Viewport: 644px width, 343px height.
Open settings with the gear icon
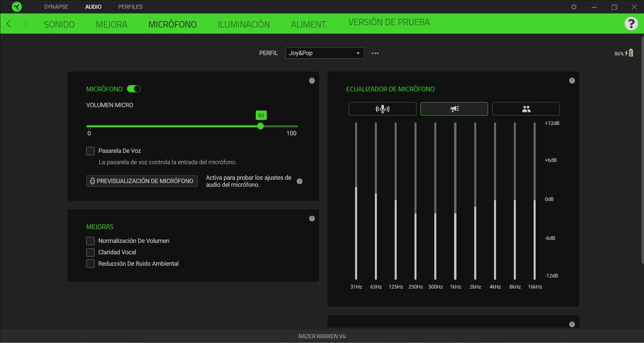pyautogui.click(x=574, y=7)
